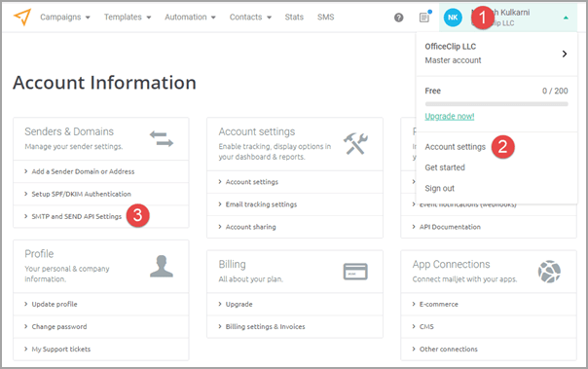588x369 pixels.
Task: Click the Profile card heading
Action: pyautogui.click(x=39, y=254)
